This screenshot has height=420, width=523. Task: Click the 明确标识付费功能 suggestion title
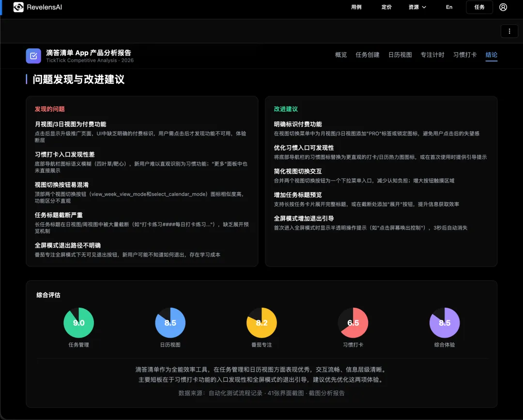[298, 124]
